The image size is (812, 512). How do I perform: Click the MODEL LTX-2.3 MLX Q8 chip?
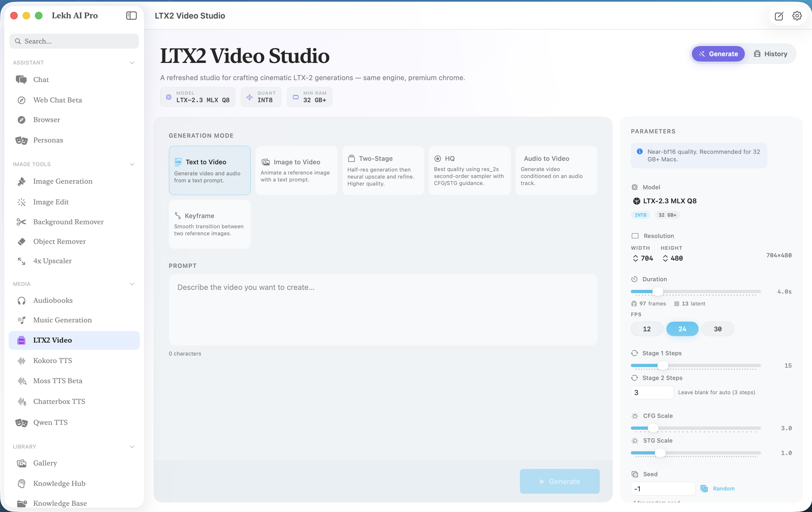coord(197,97)
